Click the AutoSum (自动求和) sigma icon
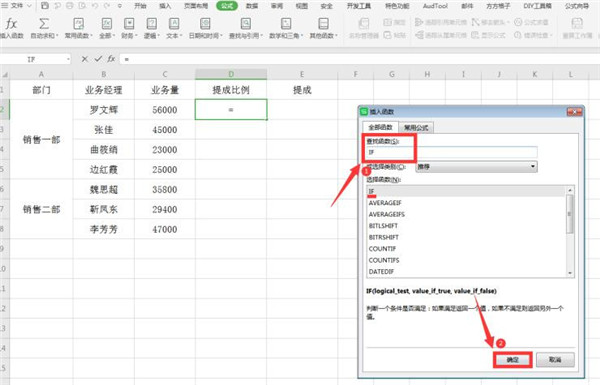The width and height of the screenshot is (600, 385). click(44, 24)
